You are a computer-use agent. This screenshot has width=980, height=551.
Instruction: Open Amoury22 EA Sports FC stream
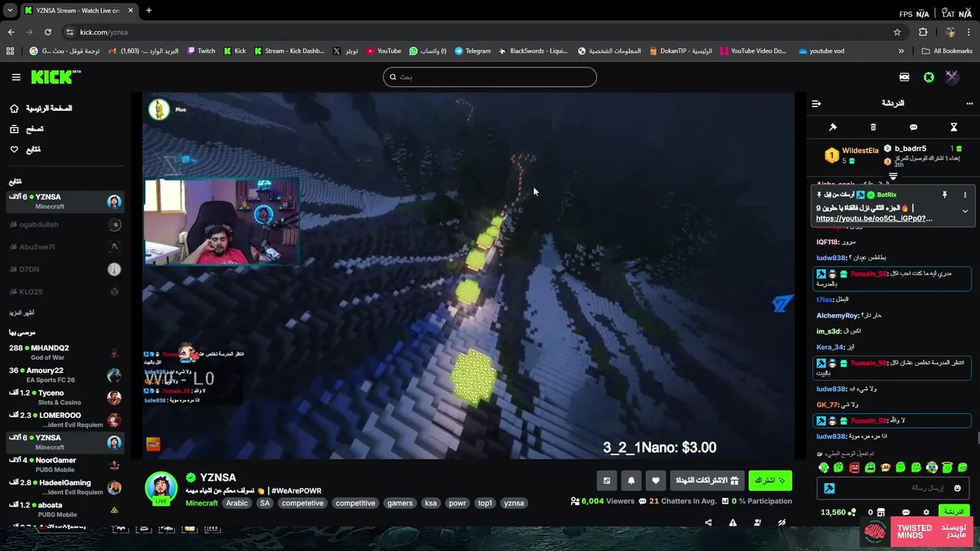coord(65,375)
